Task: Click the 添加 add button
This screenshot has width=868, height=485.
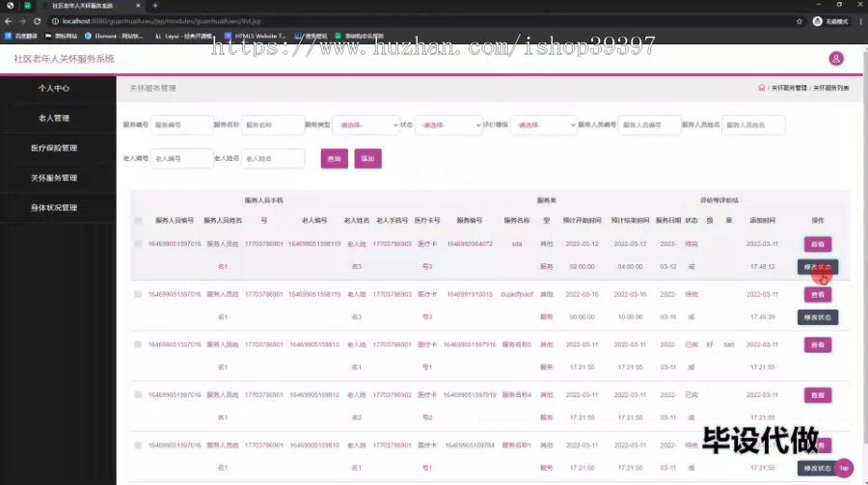Action: [x=367, y=159]
